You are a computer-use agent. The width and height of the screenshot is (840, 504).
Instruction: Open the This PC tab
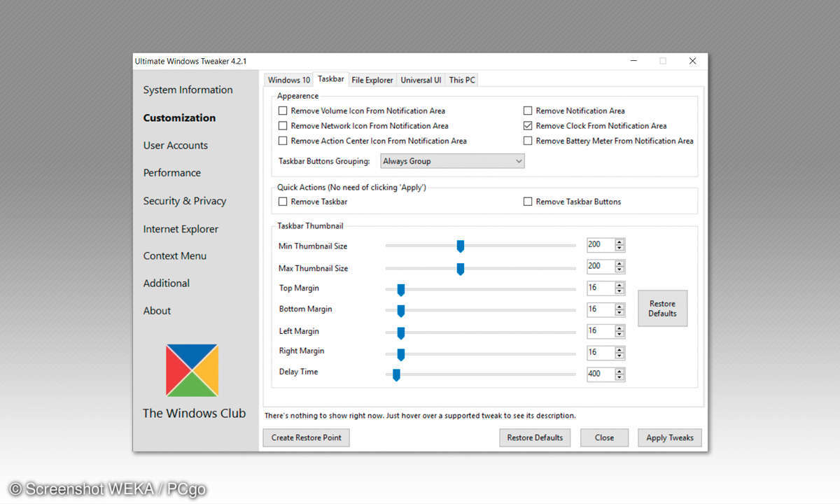(x=462, y=80)
